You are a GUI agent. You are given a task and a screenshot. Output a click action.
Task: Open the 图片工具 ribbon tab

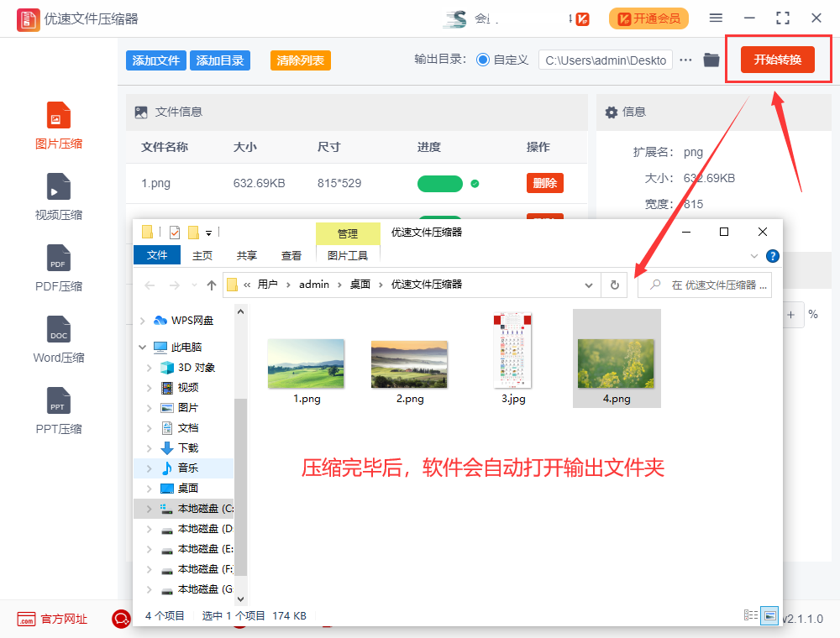click(x=348, y=255)
